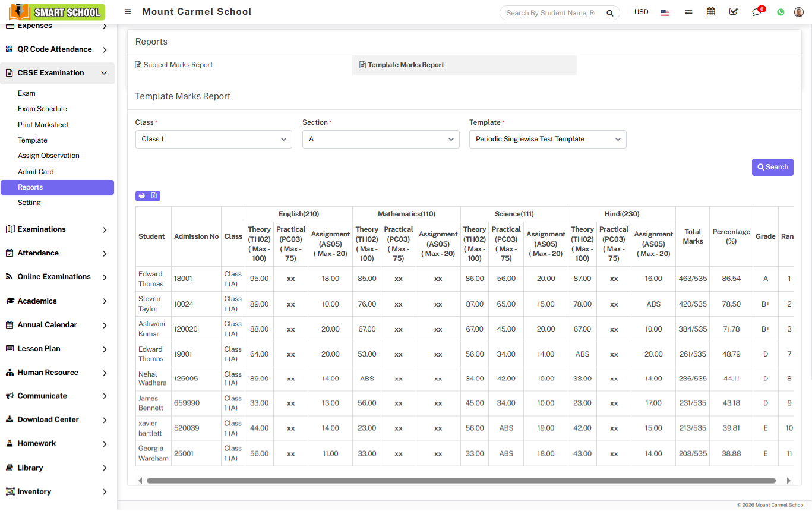Collapse the CBSE Examination sidebar menu
This screenshot has width=812, height=511.
click(x=57, y=73)
